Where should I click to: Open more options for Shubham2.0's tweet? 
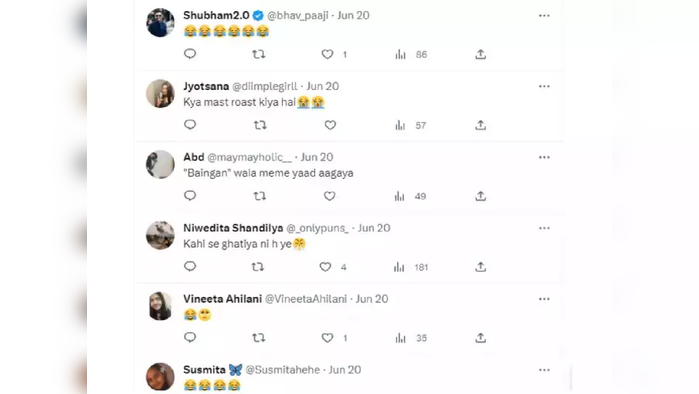[x=544, y=16]
